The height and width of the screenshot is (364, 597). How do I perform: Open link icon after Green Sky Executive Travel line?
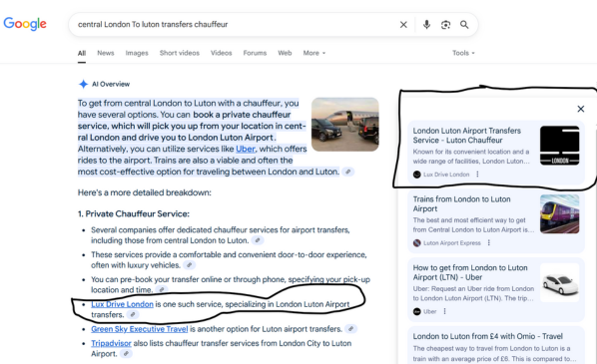coord(351,329)
